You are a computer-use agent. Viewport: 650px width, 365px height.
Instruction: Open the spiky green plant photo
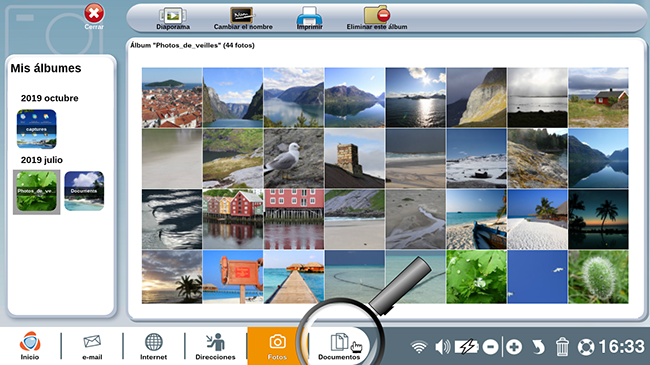(598, 277)
